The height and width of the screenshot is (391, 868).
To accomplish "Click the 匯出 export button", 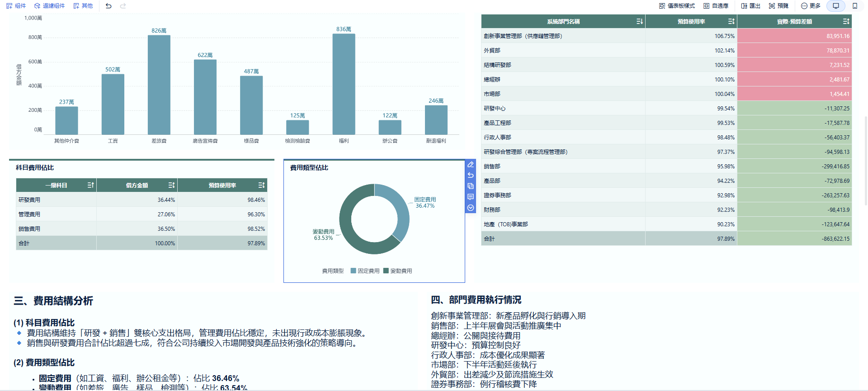I will point(751,6).
